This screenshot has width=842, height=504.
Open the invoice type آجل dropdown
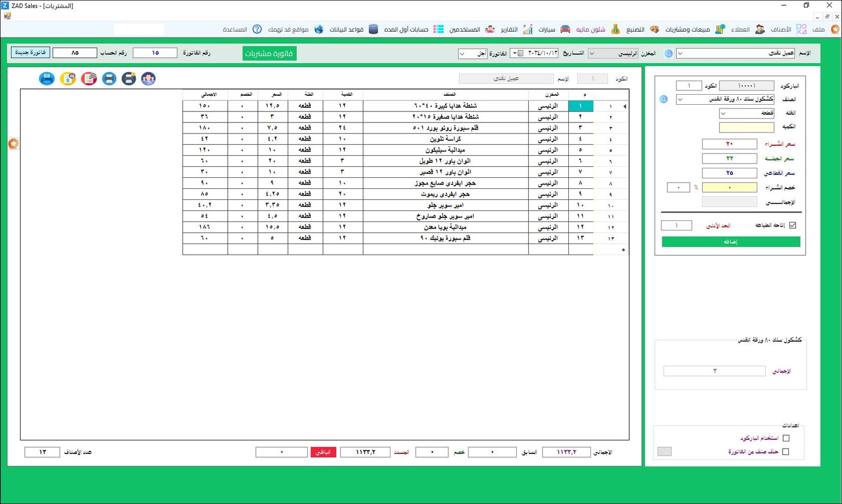[x=462, y=54]
